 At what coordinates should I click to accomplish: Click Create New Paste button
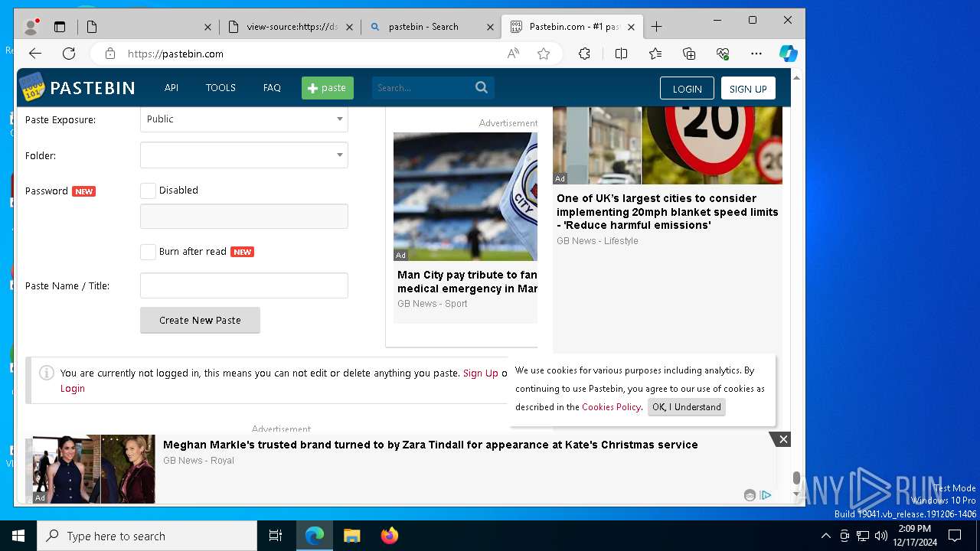(200, 320)
